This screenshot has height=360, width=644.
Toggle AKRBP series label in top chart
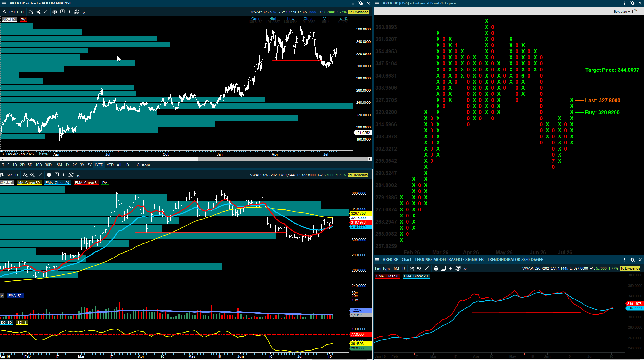pos(9,20)
